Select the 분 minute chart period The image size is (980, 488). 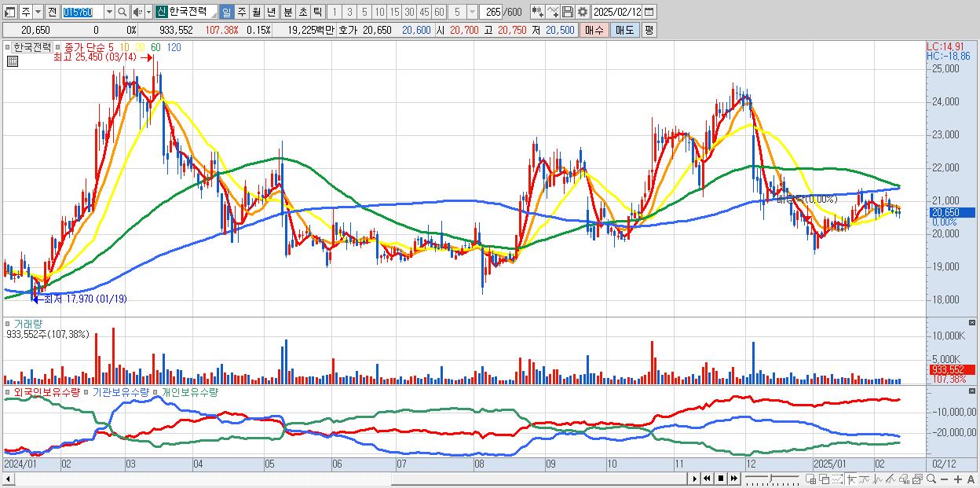(288, 12)
